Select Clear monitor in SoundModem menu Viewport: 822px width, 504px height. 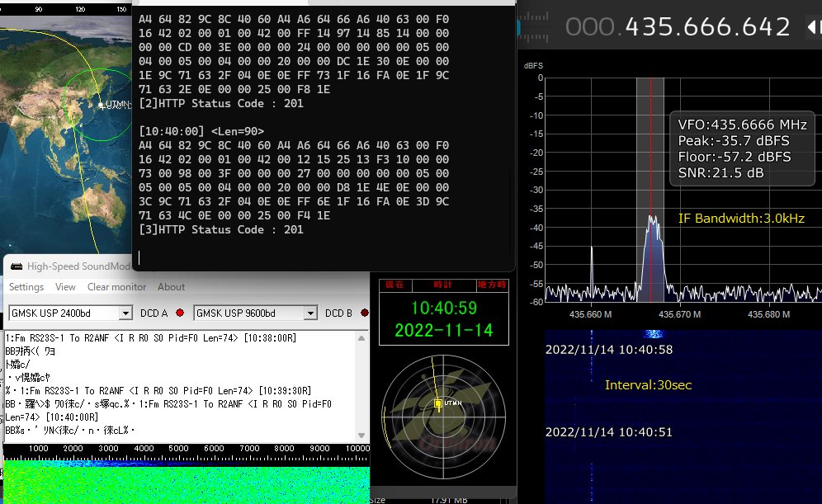(x=116, y=287)
